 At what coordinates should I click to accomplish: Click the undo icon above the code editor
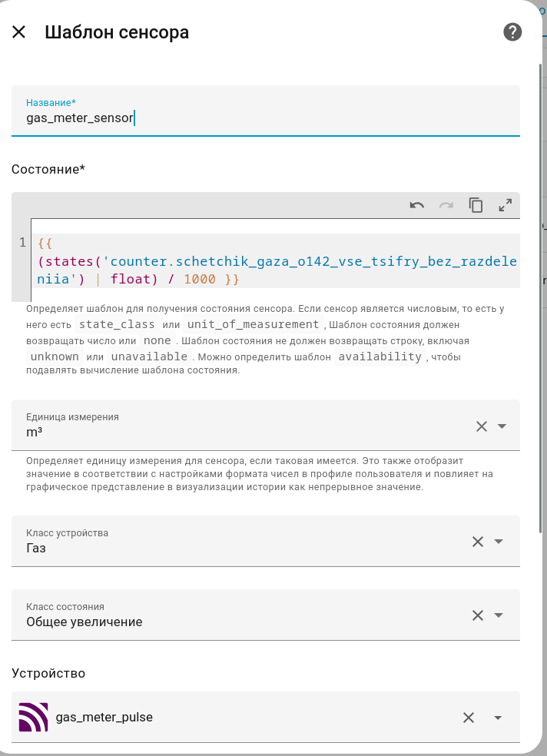click(417, 205)
